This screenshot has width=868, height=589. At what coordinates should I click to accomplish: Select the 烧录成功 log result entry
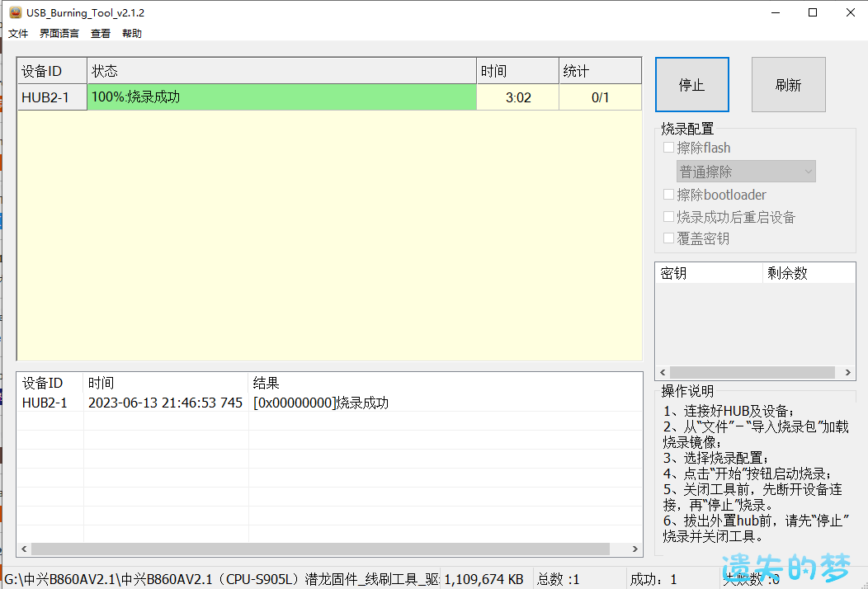(x=320, y=403)
